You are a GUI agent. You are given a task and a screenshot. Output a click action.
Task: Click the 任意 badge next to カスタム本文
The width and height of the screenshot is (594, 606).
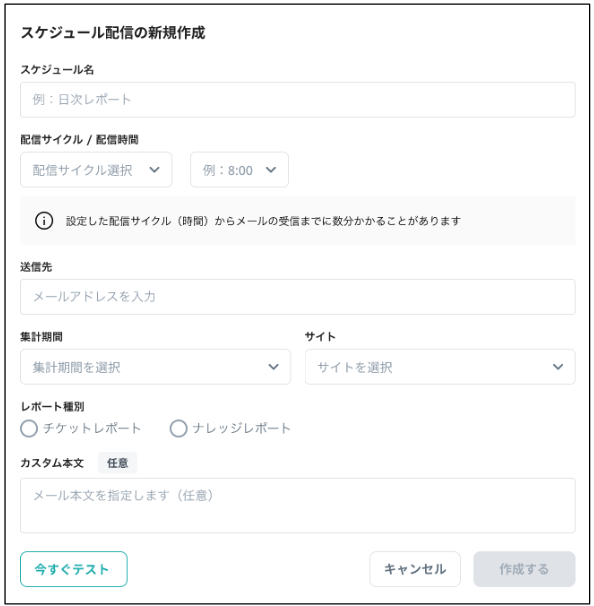pos(117,463)
